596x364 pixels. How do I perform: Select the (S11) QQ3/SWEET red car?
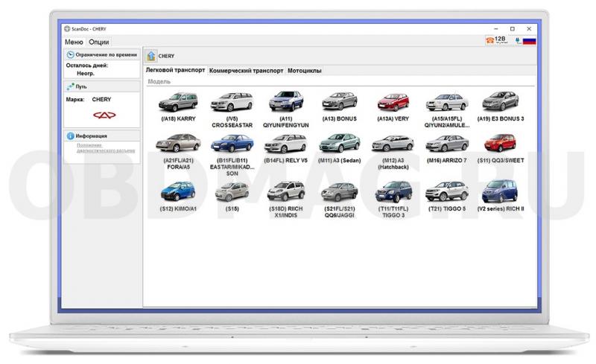tap(501, 148)
